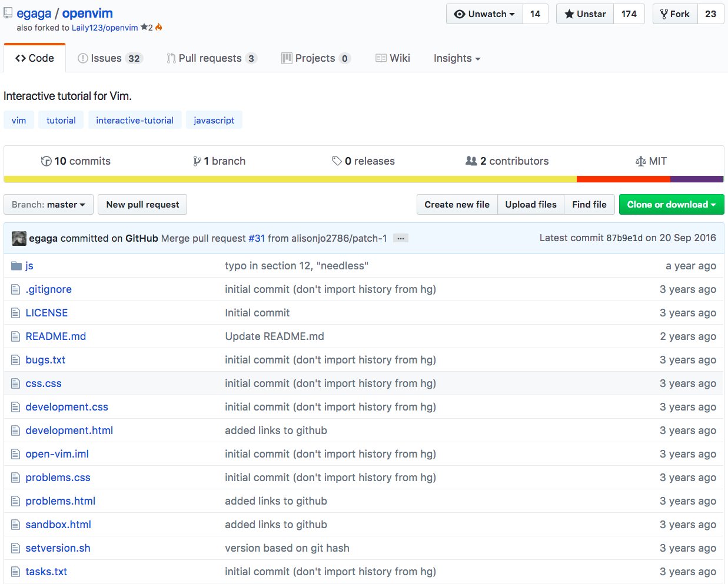Click the file icon beside development.html

pyautogui.click(x=16, y=431)
